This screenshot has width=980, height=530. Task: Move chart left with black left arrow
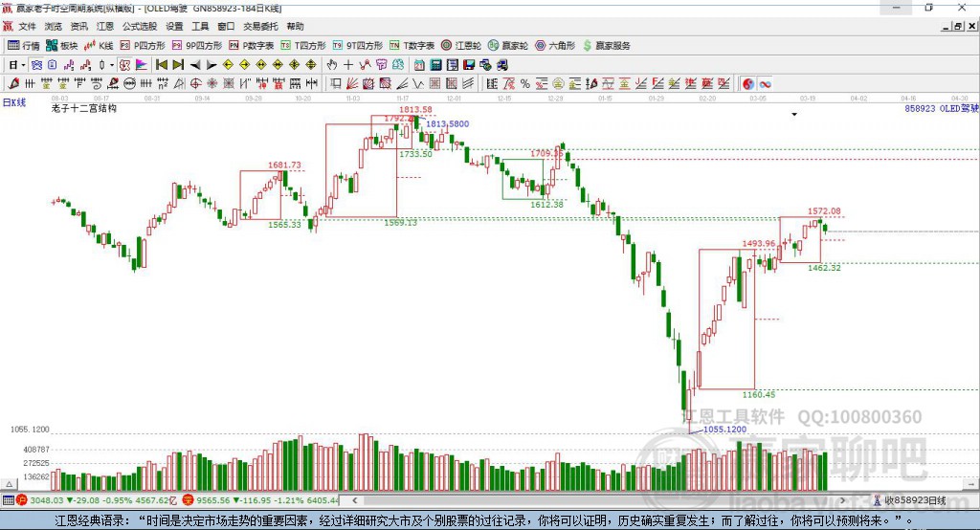[x=195, y=64]
